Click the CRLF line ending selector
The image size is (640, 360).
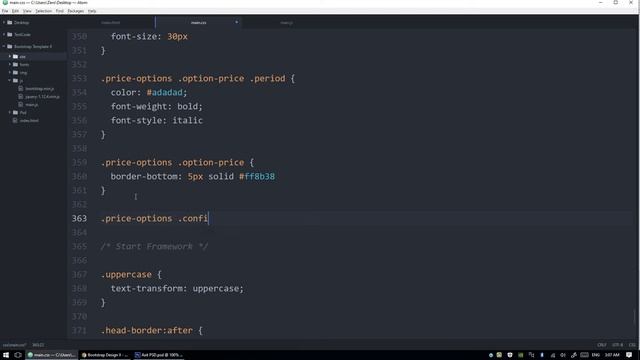tap(602, 345)
